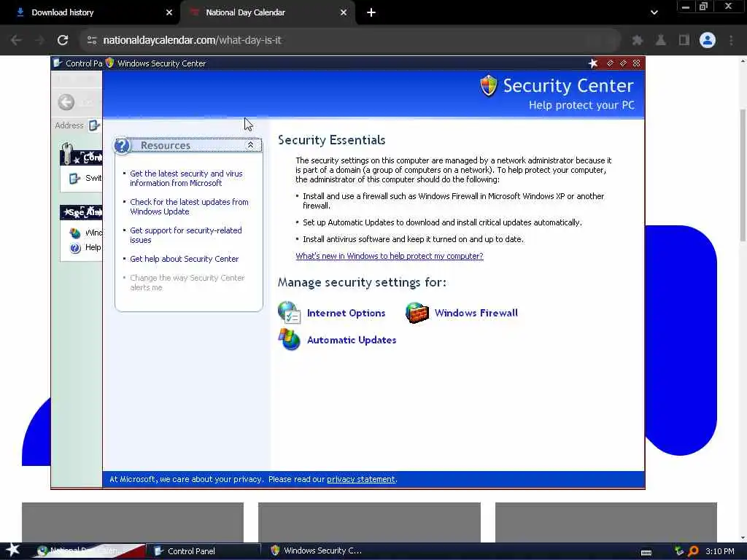Select the Control Panel taskbar button
This screenshot has width=747, height=560.
pos(203,551)
